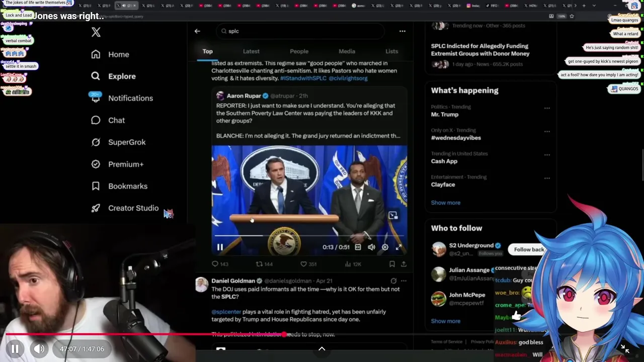Open Notifications in the X sidebar

click(121, 98)
